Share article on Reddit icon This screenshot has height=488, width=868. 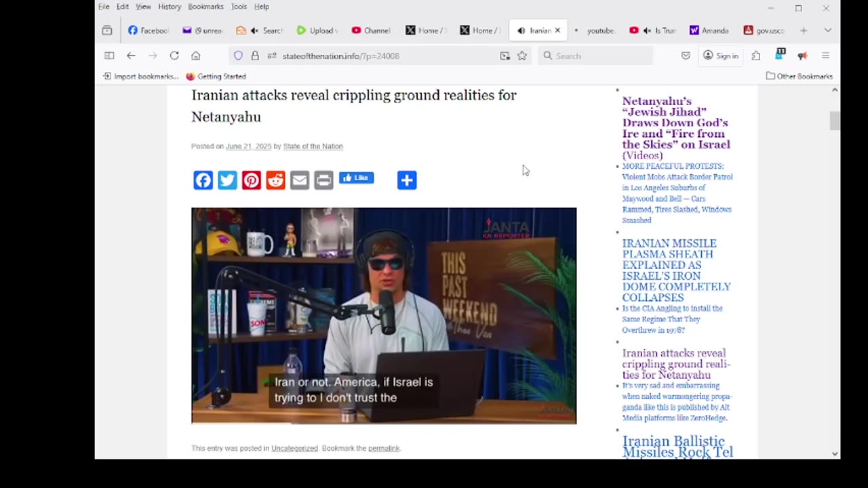[x=275, y=180]
